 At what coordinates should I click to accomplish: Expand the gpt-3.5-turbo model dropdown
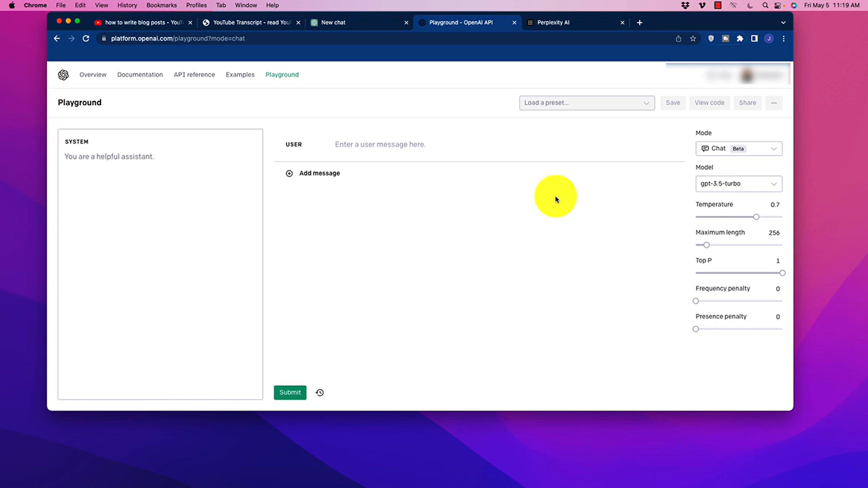(738, 184)
